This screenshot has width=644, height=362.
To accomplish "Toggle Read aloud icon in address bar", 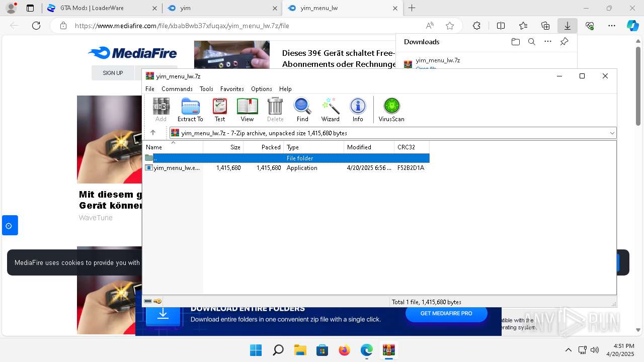I will pos(430,26).
